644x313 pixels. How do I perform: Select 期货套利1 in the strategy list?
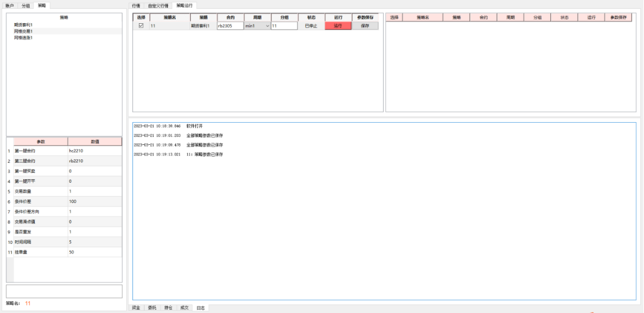[23, 25]
